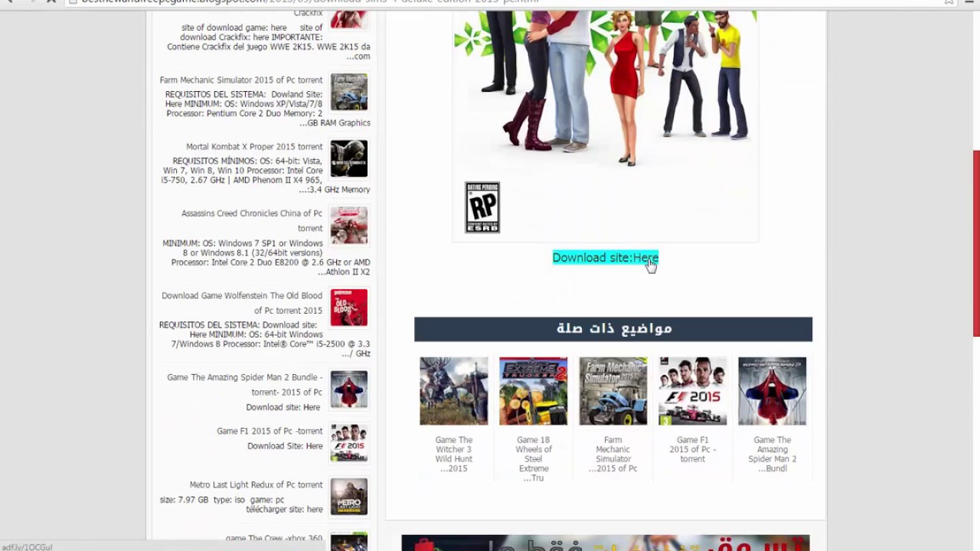Click the Download site: Here text under Spider Man
Viewport: 980px width, 551px height.
click(283, 407)
